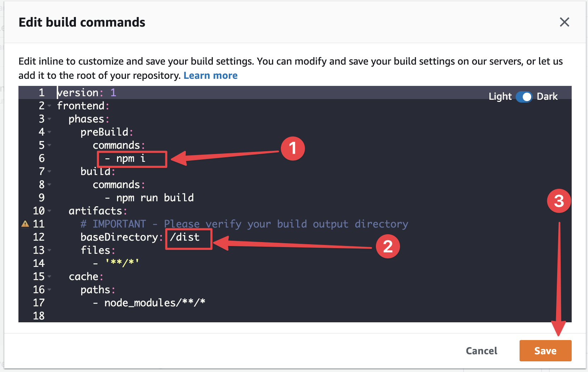Click the 'baseDirectory:' key text
588x372 pixels.
point(122,237)
